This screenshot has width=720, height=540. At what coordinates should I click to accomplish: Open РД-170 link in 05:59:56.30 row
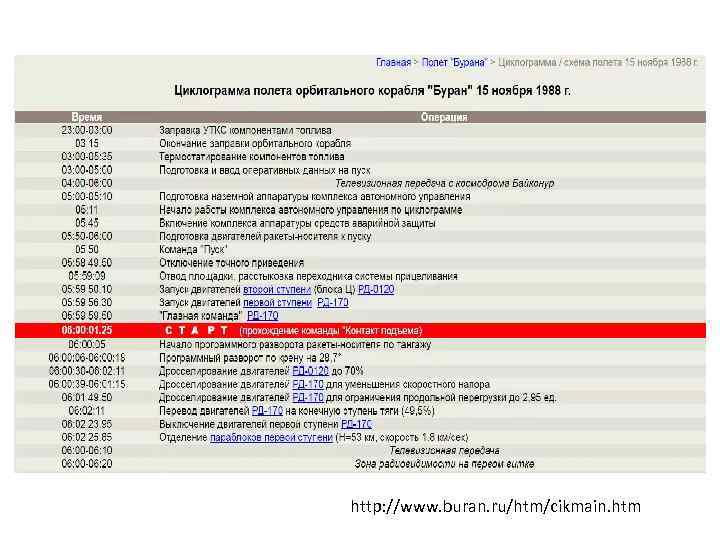333,303
